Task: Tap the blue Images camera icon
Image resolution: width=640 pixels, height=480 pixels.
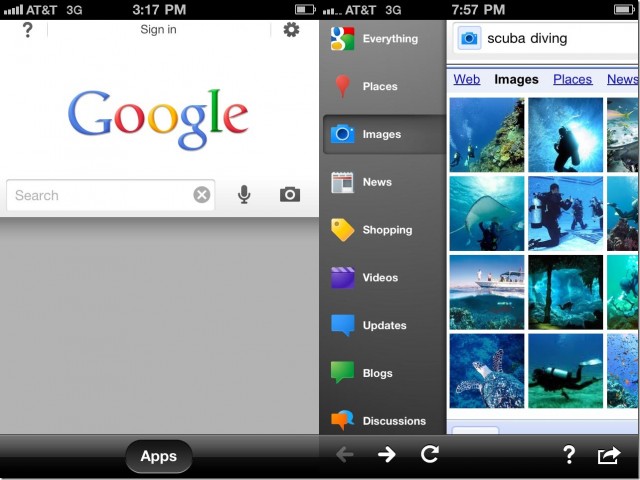Action: [x=342, y=134]
